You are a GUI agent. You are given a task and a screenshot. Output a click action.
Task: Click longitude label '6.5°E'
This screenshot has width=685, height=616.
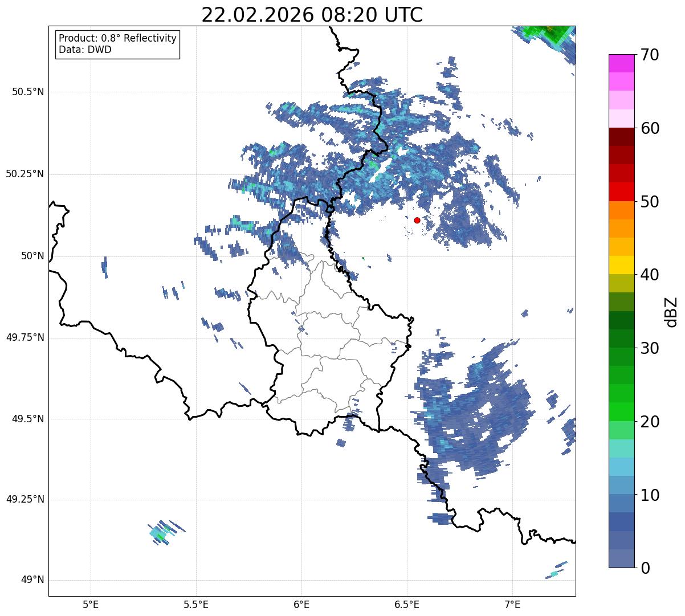click(x=407, y=604)
